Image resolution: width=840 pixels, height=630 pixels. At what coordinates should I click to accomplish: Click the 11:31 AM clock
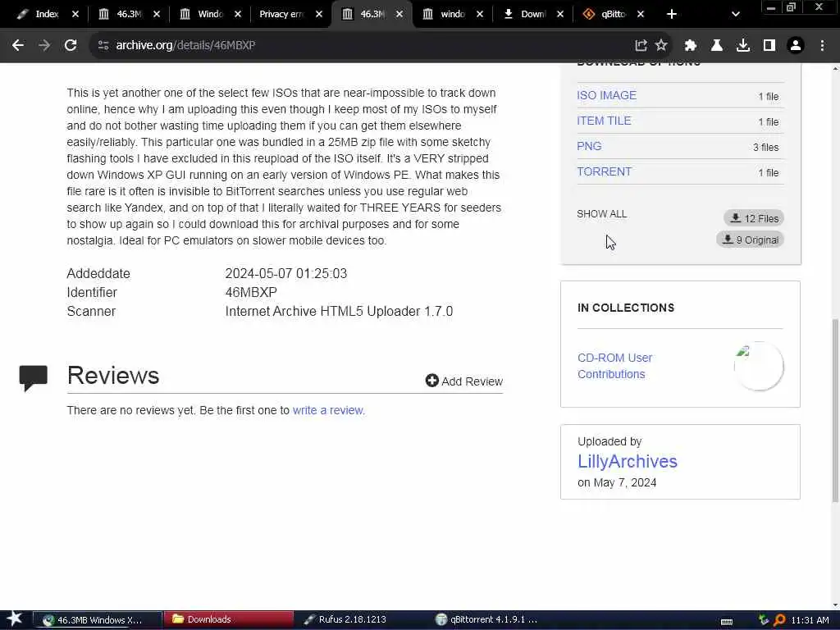click(x=810, y=620)
